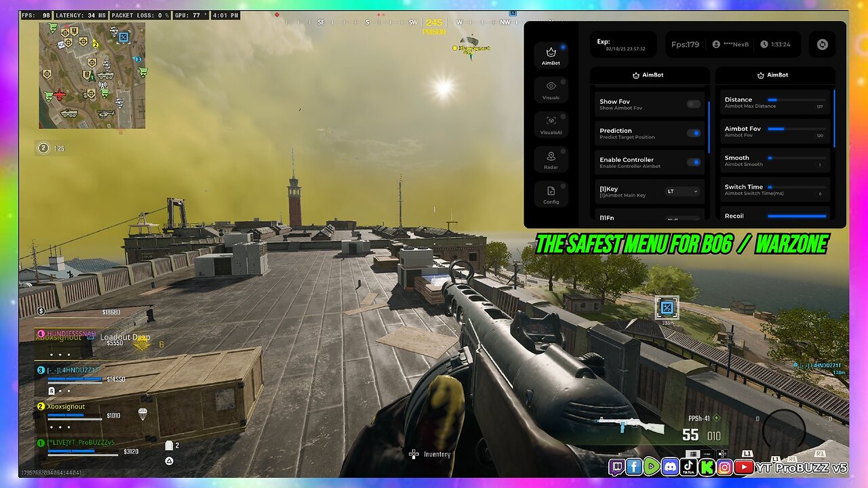Click the clock icon beside 1:33:24

(764, 44)
